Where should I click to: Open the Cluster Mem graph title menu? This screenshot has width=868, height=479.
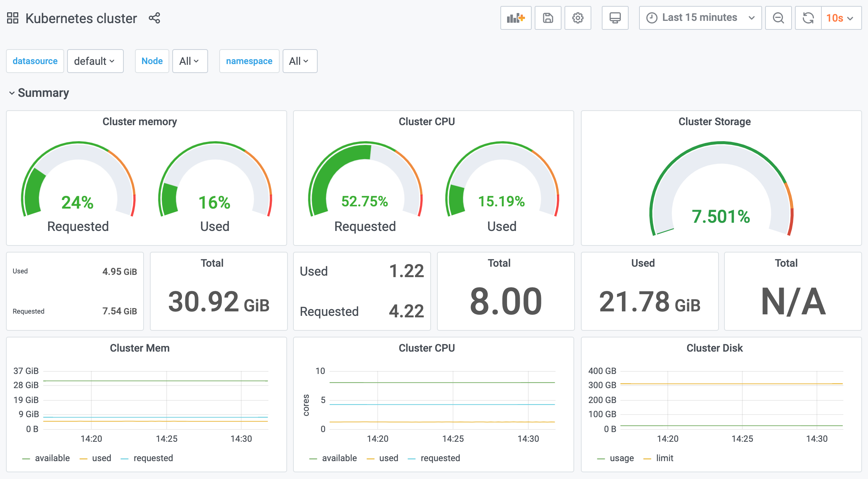click(140, 348)
